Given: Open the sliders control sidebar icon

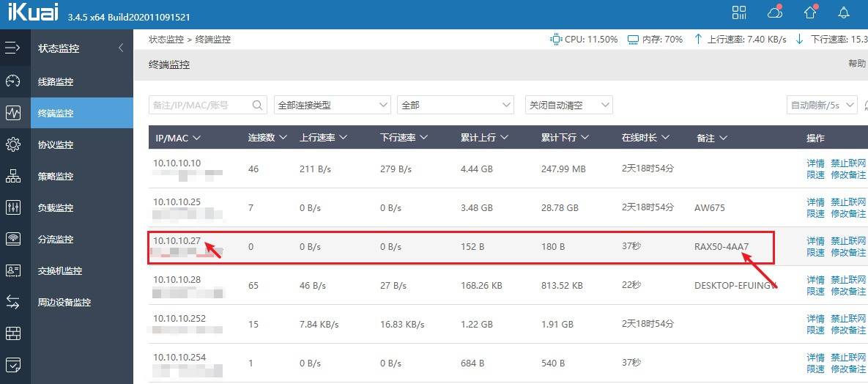Looking at the screenshot, I should pyautogui.click(x=12, y=208).
